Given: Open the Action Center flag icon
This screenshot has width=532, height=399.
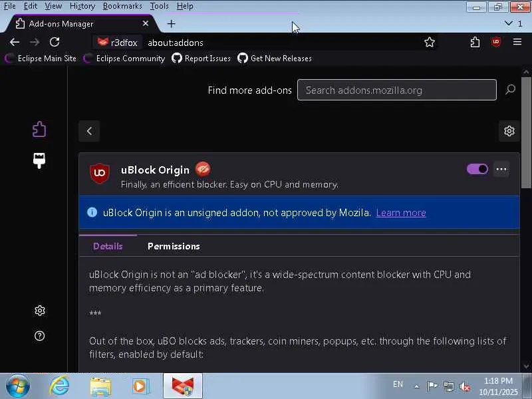Looking at the screenshot, I should tap(432, 386).
